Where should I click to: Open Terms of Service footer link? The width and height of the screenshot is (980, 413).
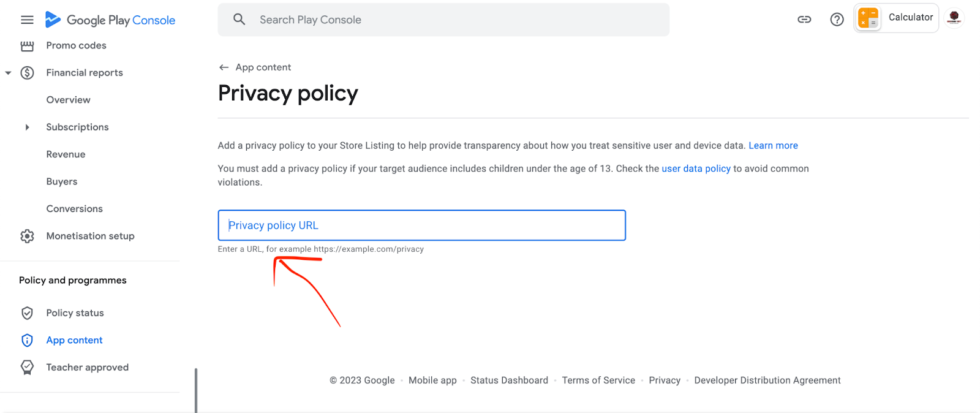pos(598,381)
